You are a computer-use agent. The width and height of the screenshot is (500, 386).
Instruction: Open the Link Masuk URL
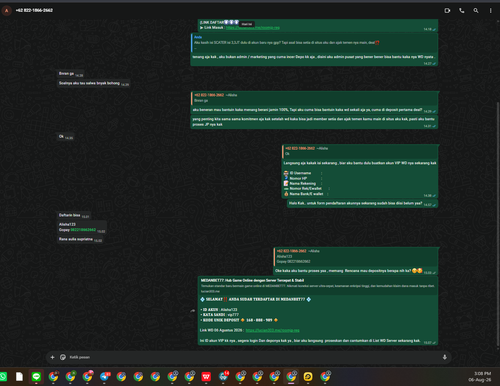click(253, 28)
